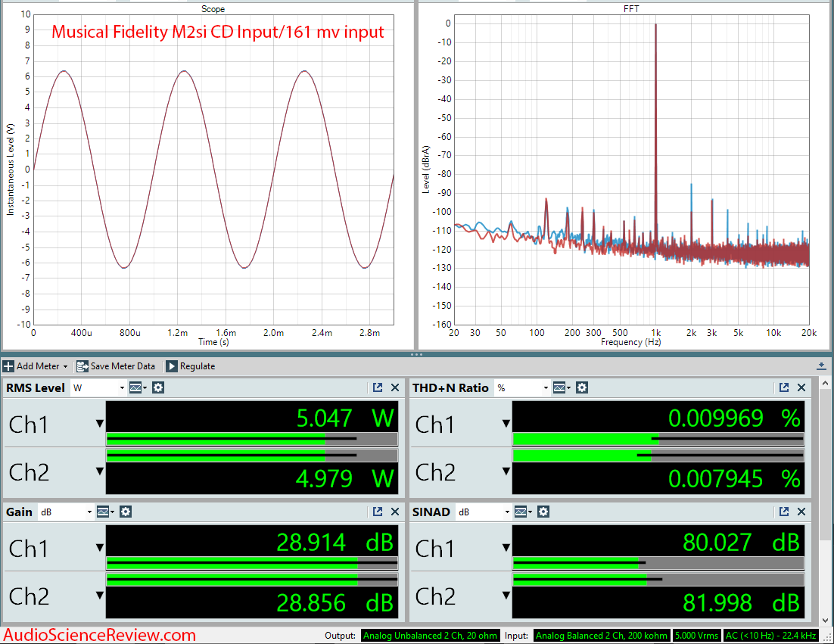Expand the Ch2 arrow in Gain meter
The height and width of the screenshot is (644, 834).
click(99, 596)
